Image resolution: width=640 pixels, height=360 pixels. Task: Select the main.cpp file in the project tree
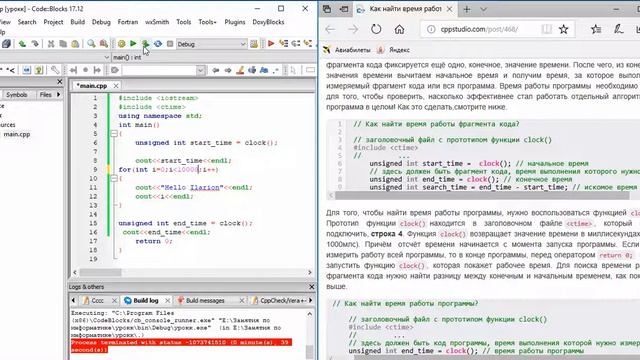coord(17,134)
